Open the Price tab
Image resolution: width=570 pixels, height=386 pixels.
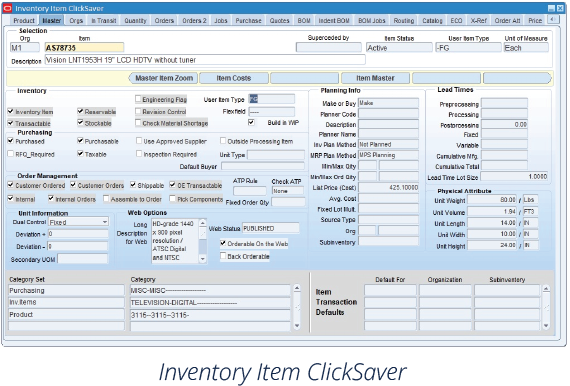pos(535,21)
